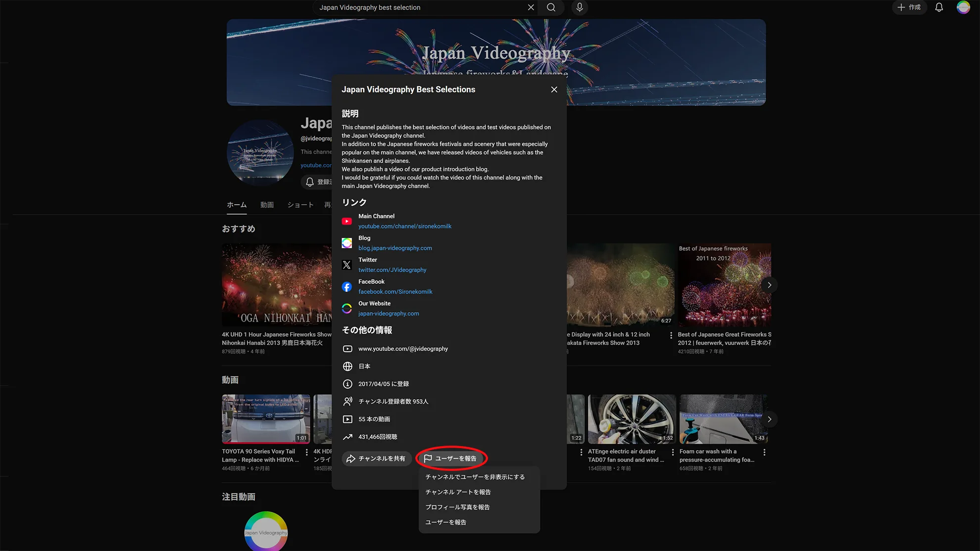This screenshot has width=980, height=551.
Task: Open the Oga Nihonkai Hanabi video thumbnail
Action: click(277, 285)
